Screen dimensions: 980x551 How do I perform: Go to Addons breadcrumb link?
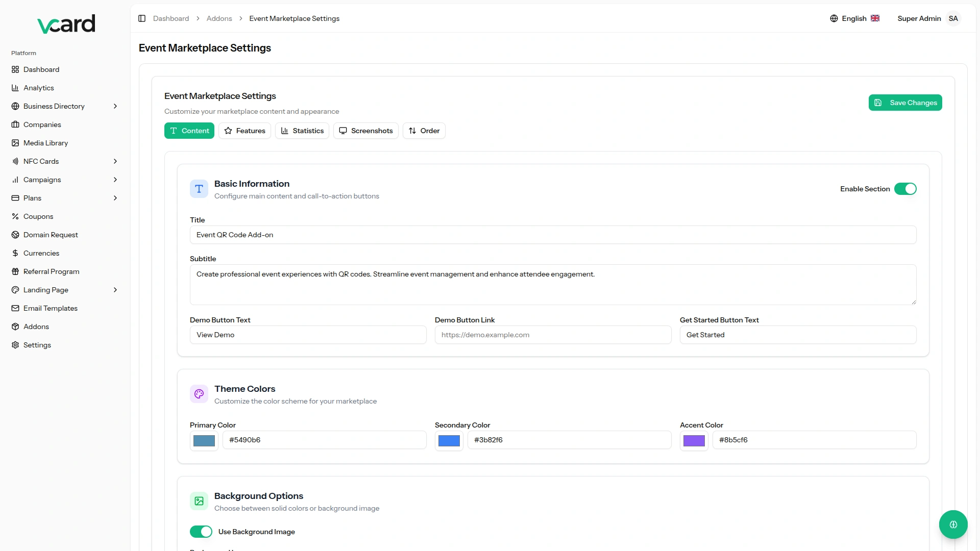tap(219, 18)
